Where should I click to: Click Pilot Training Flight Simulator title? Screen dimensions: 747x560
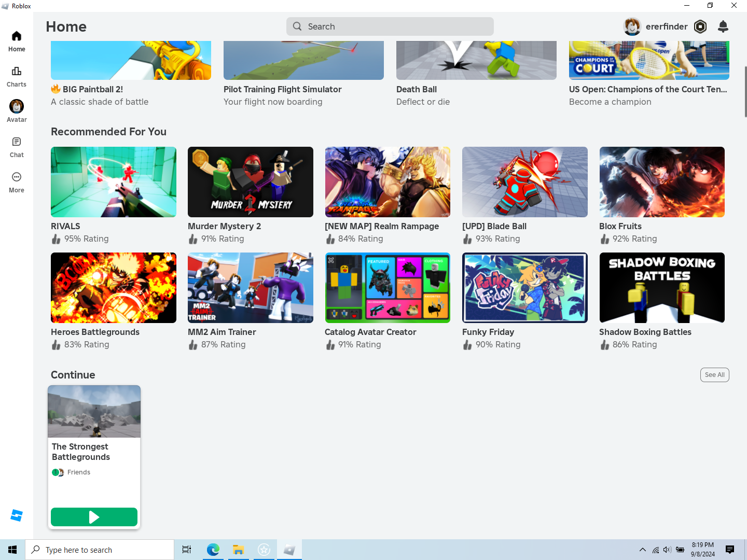click(283, 89)
